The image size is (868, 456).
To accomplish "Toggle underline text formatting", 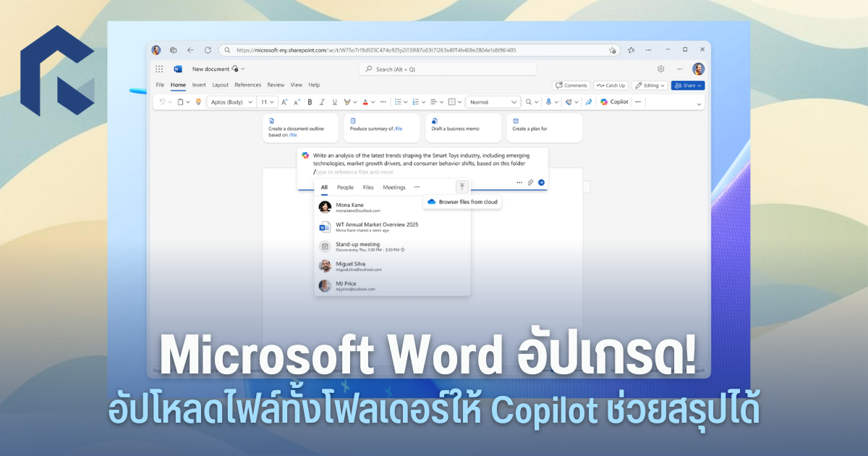I will tap(334, 102).
